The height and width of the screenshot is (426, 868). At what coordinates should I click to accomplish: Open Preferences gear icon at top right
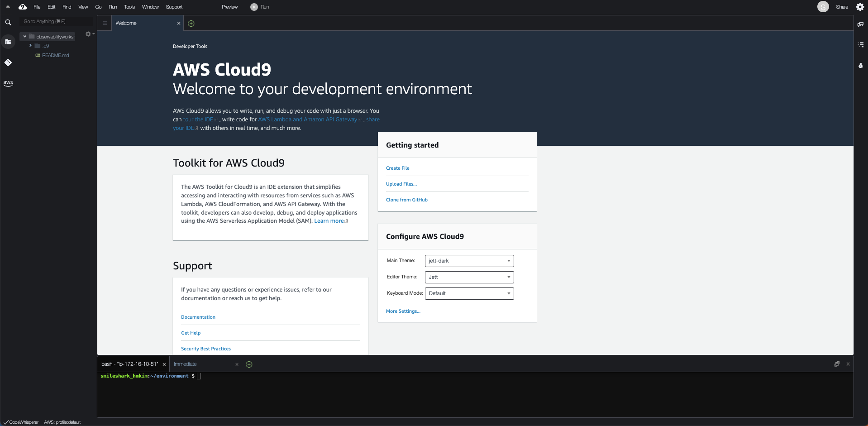pyautogui.click(x=860, y=7)
